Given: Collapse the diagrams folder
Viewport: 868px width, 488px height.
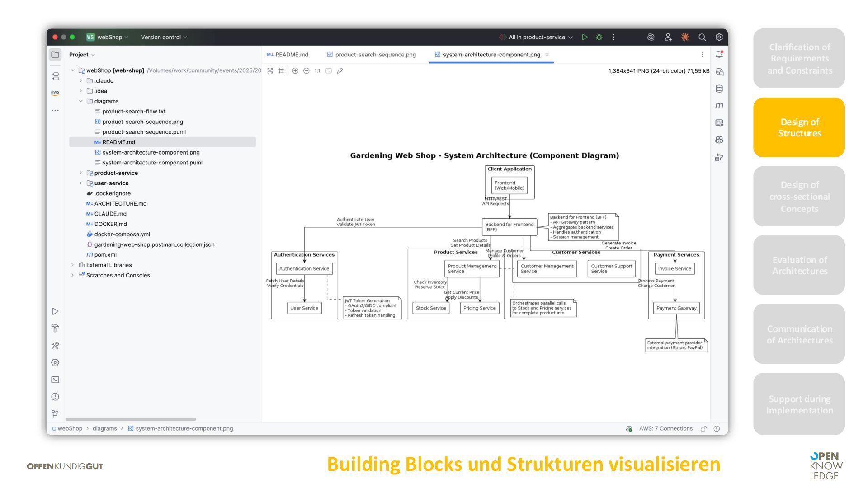Looking at the screenshot, I should coord(81,101).
